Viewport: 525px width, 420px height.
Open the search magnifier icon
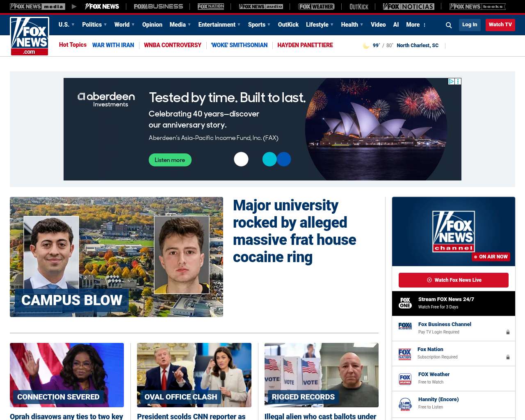(x=449, y=25)
